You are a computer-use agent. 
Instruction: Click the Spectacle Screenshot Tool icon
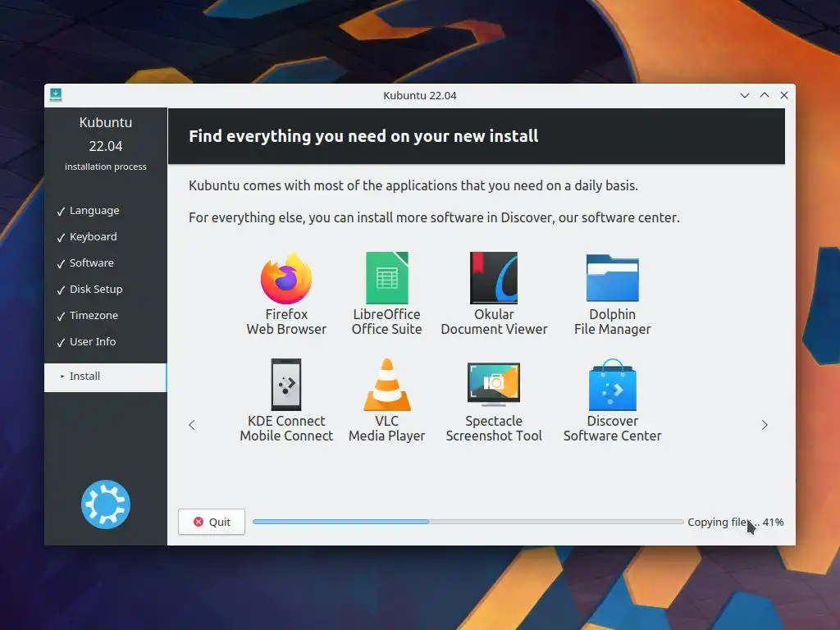493,384
